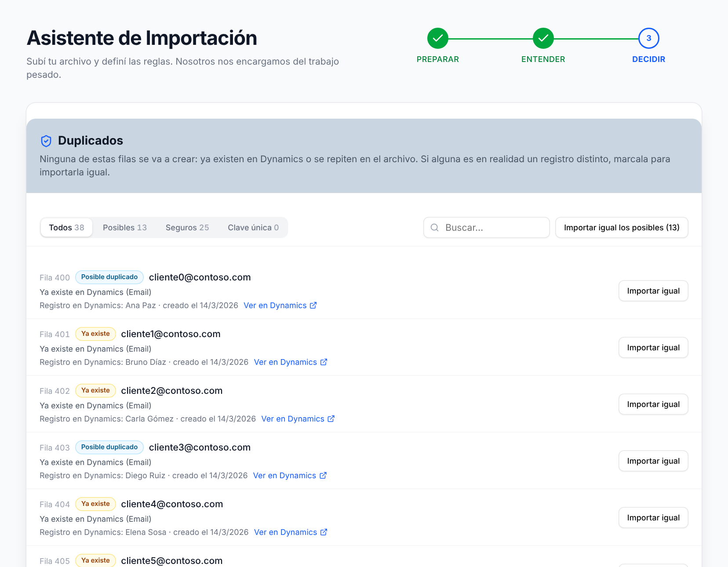The width and height of the screenshot is (728, 567).
Task: Click the Asistente de Importación heading
Action: pyautogui.click(x=142, y=38)
